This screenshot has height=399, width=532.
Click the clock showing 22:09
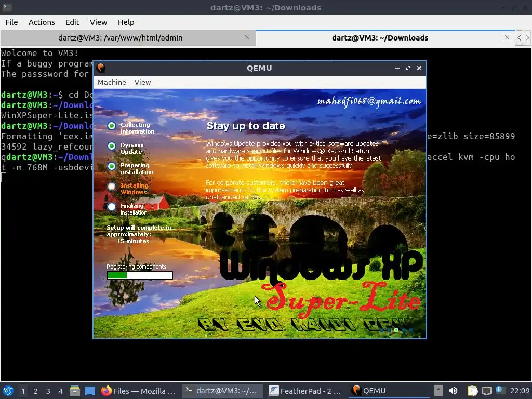pos(520,391)
